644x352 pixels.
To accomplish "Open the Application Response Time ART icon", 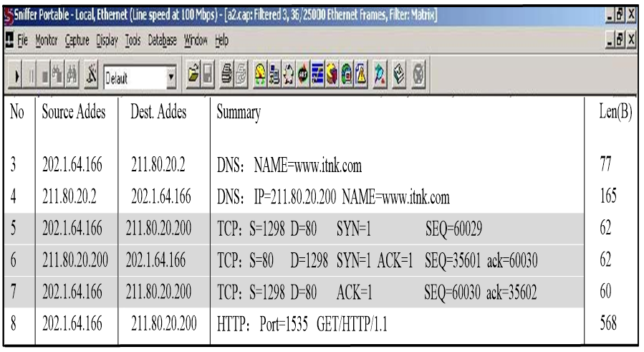I will coord(303,75).
